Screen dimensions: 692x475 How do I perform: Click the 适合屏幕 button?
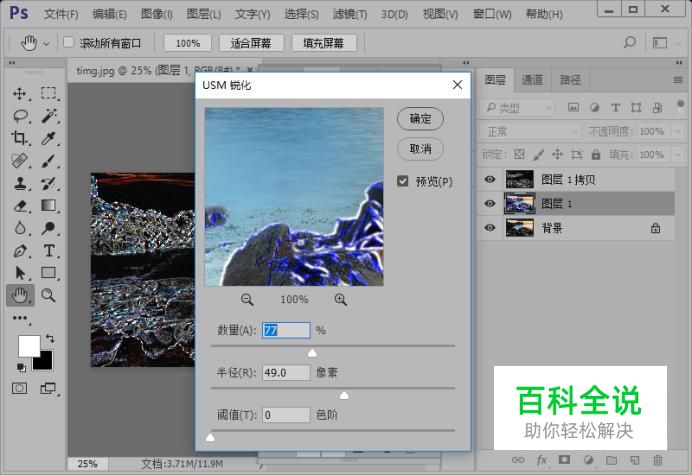tap(251, 43)
